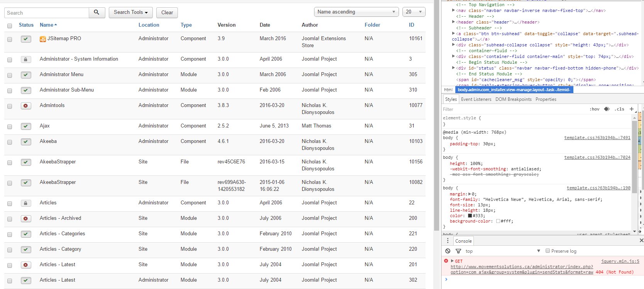Toggle the .cls class editor button
644x289 pixels.
[620, 109]
